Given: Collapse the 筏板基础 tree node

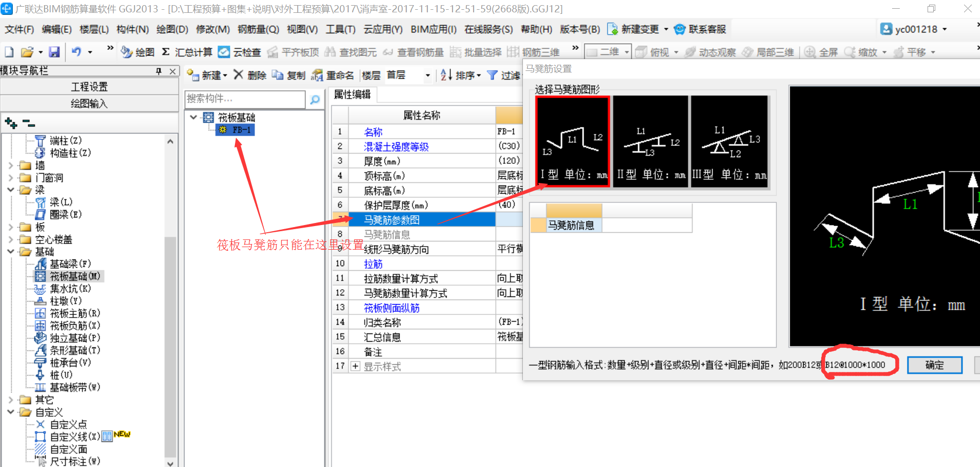Looking at the screenshot, I should (193, 117).
